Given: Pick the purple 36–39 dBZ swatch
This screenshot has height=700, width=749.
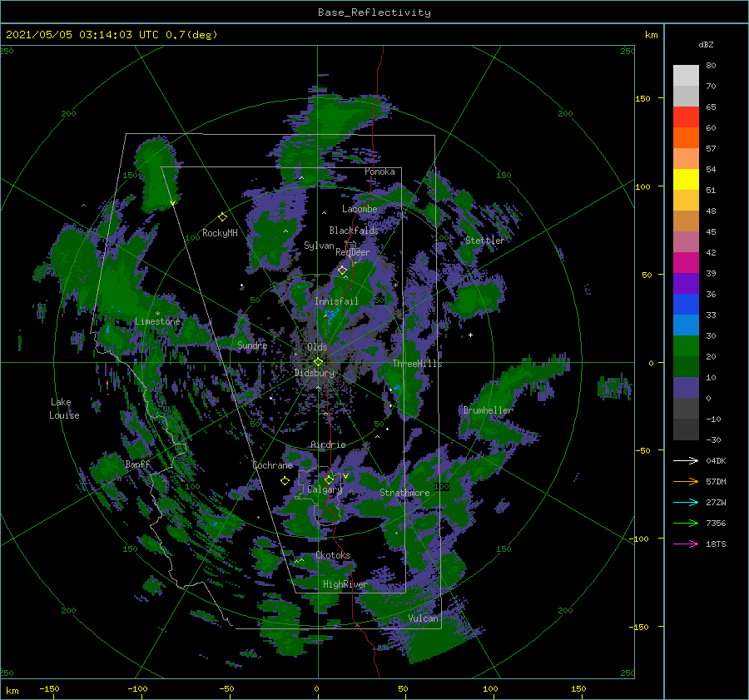Looking at the screenshot, I should (686, 284).
